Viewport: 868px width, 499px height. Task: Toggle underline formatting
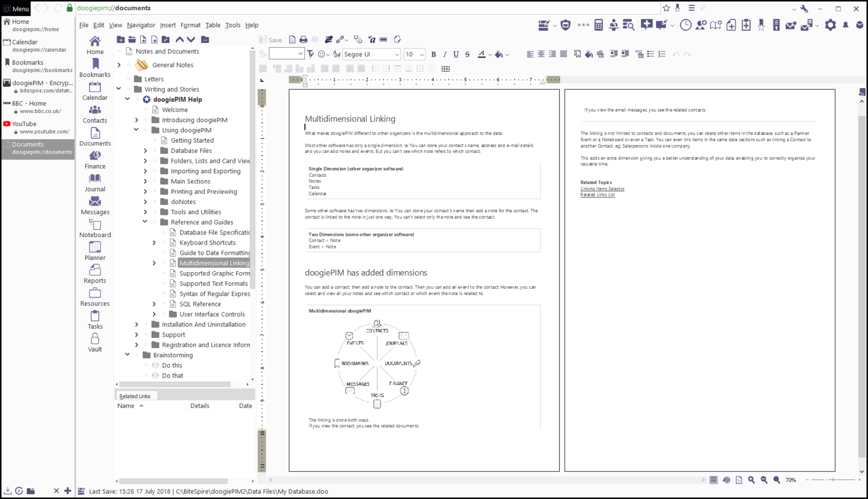[x=456, y=54]
